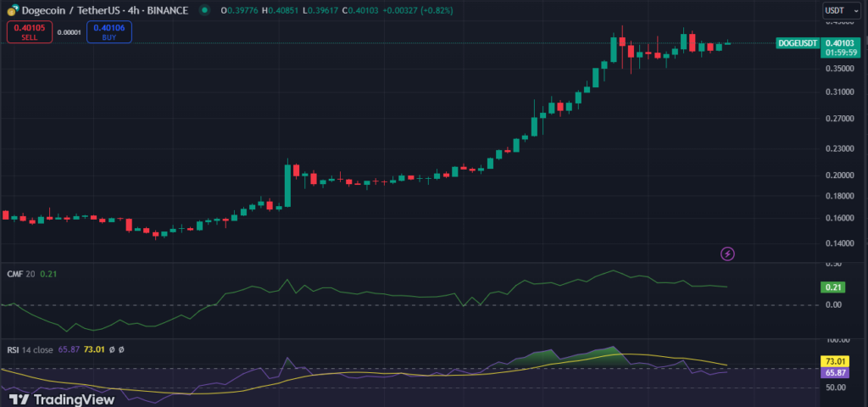Viewport: 868px width, 407px height.
Task: Click the 0.35000 price axis label
Action: click(839, 70)
